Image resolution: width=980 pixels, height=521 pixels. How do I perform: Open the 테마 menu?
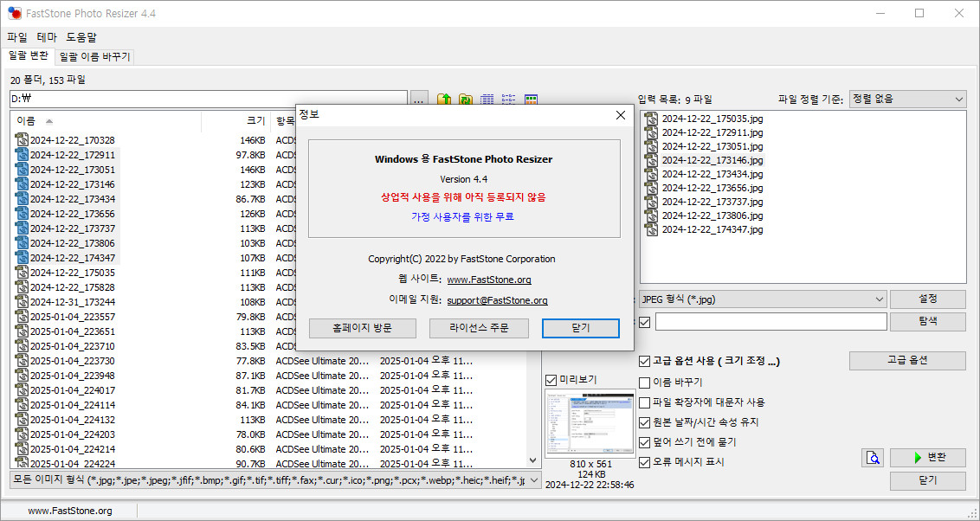click(x=47, y=37)
